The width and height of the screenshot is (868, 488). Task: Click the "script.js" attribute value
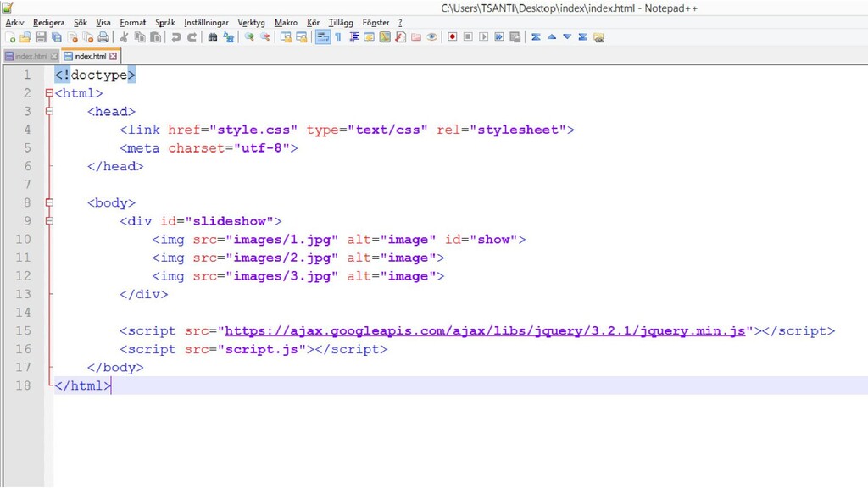(262, 349)
